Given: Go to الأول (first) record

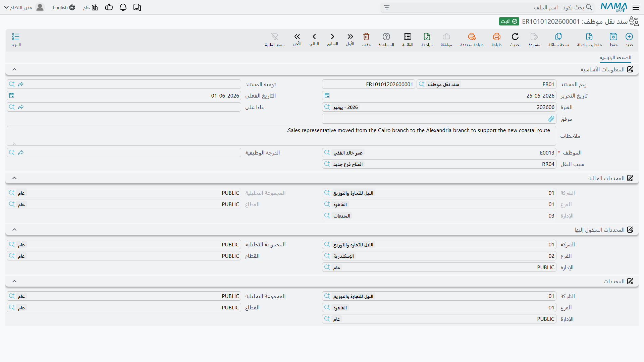Looking at the screenshot, I should tap(350, 37).
